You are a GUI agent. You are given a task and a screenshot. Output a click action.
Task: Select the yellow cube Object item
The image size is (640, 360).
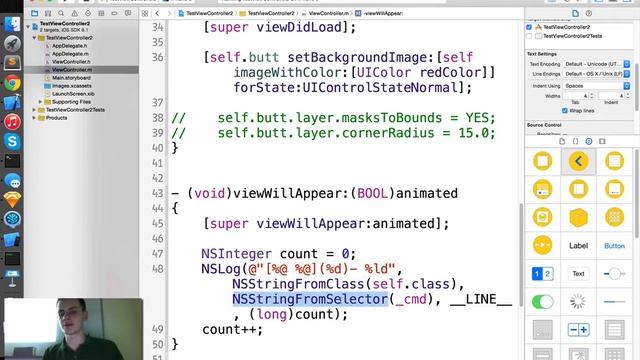[x=578, y=217]
